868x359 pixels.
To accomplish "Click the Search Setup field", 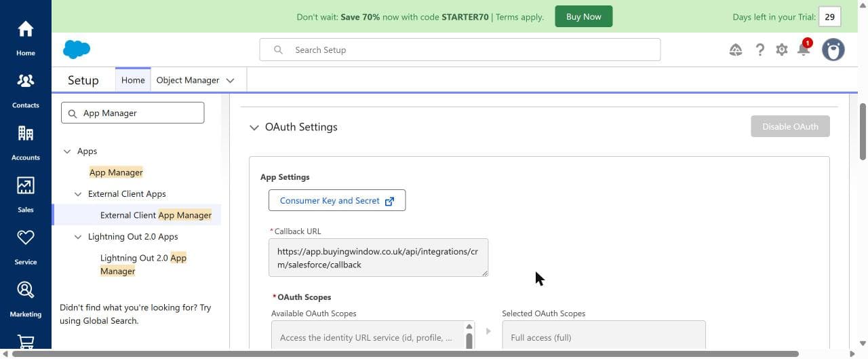I will [460, 50].
